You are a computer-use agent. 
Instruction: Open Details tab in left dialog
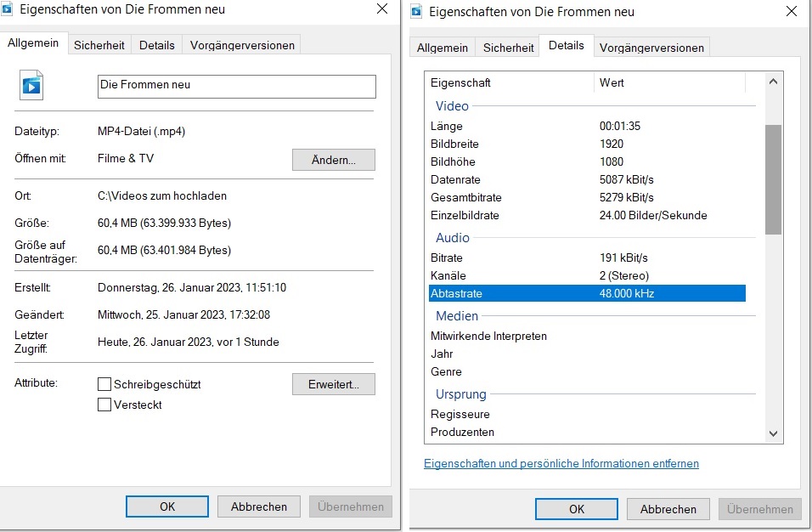tap(156, 45)
